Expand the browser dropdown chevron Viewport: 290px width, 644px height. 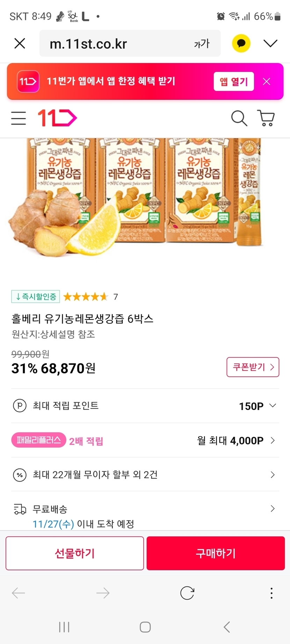(x=270, y=43)
